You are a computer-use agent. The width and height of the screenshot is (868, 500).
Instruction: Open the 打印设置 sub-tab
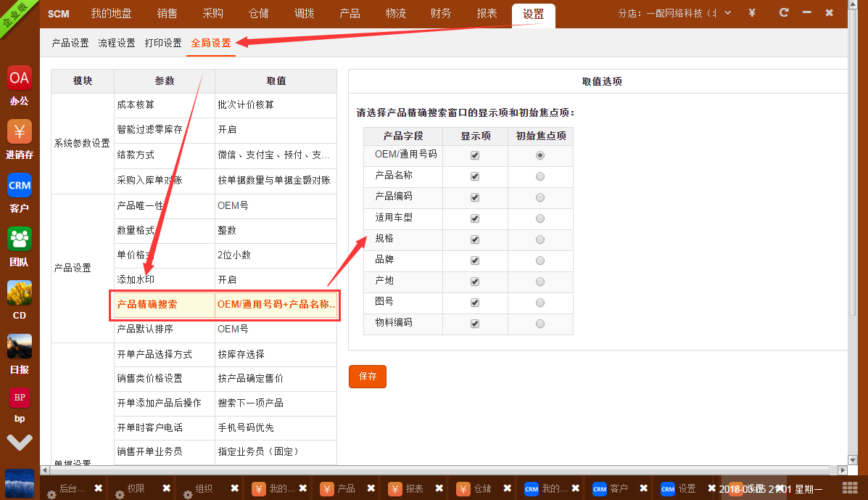tap(163, 43)
